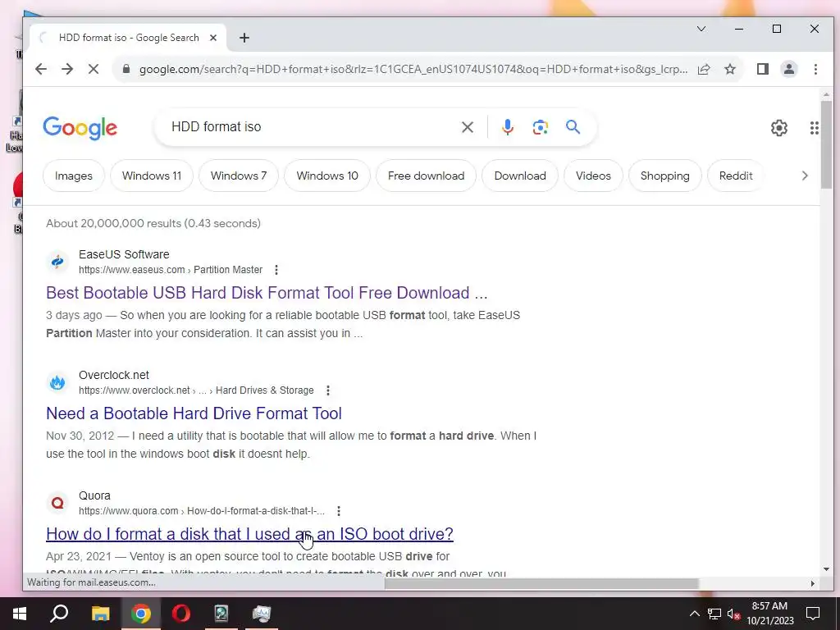Viewport: 840px width, 630px height.
Task: Open Opera browser from taskbar
Action: coord(181,614)
